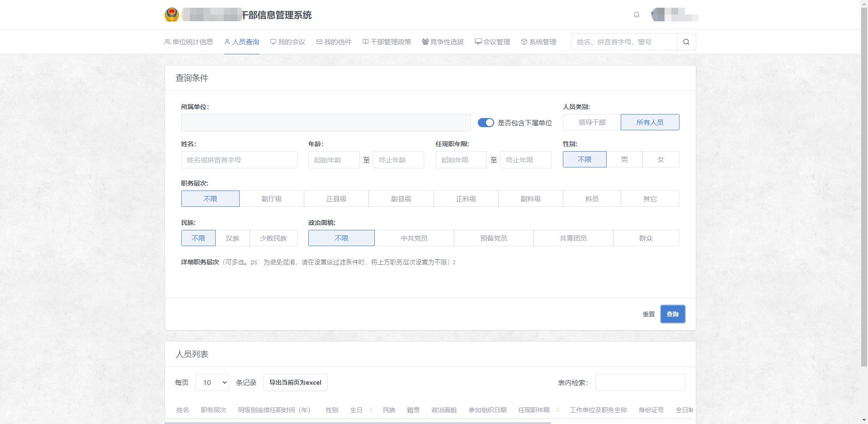
Task: Click the 所属单位 input field
Action: coord(325,123)
